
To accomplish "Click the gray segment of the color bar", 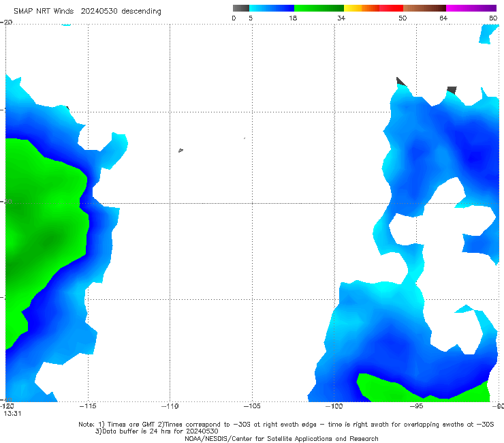I will pyautogui.click(x=241, y=8).
